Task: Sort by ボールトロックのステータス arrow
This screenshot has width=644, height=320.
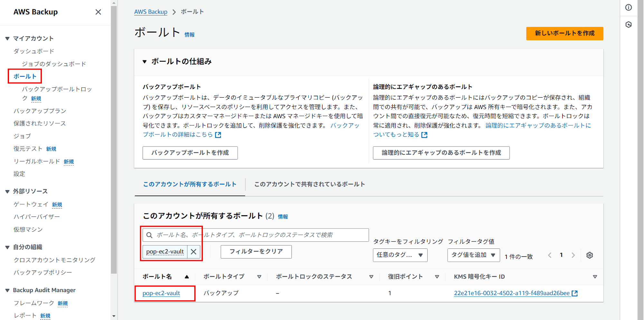Action: tap(371, 277)
